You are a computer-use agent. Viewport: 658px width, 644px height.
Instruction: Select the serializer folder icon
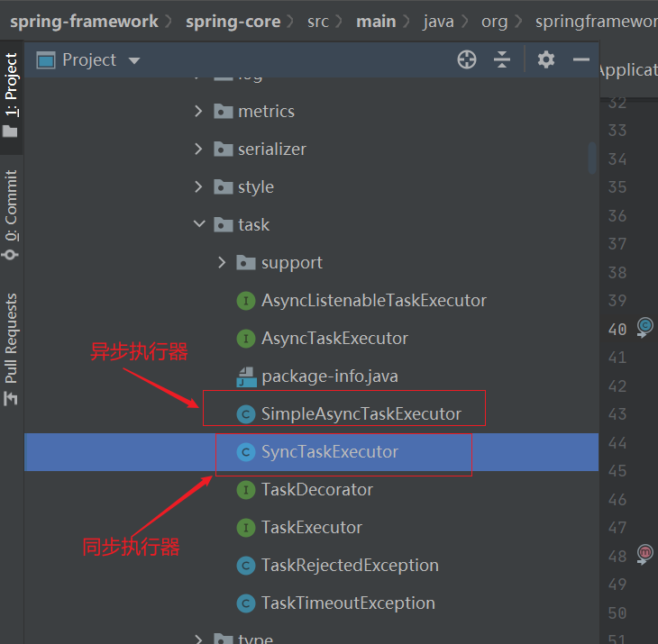point(224,150)
